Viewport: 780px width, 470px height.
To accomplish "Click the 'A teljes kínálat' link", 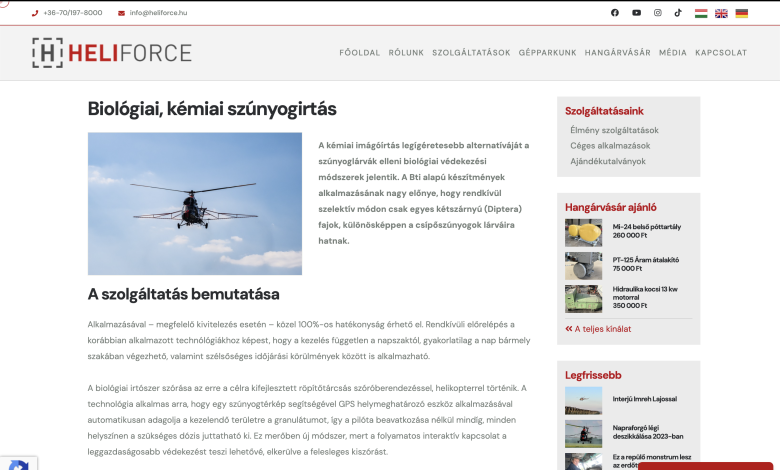I will [602, 329].
